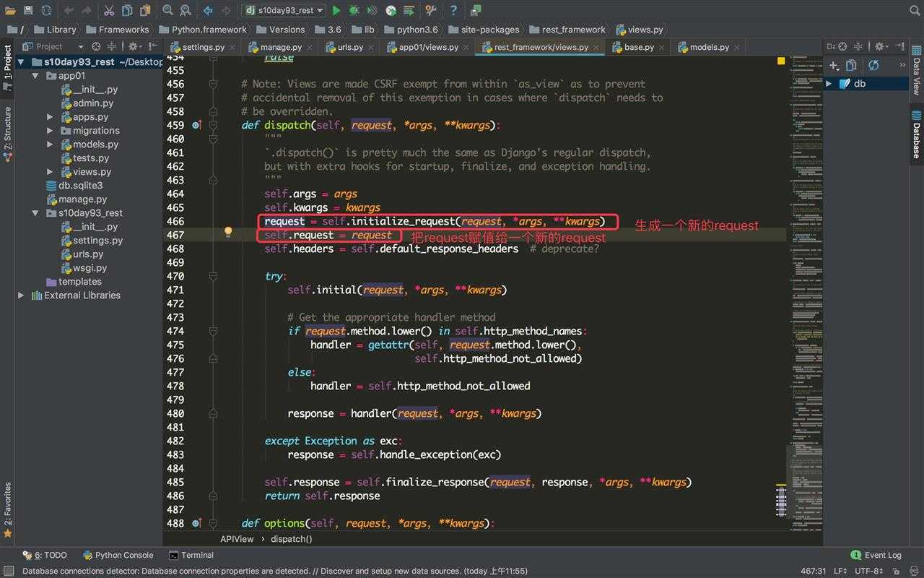This screenshot has width=924, height=578.
Task: Click the APIView breadcrumb below the editor
Action: pos(237,538)
